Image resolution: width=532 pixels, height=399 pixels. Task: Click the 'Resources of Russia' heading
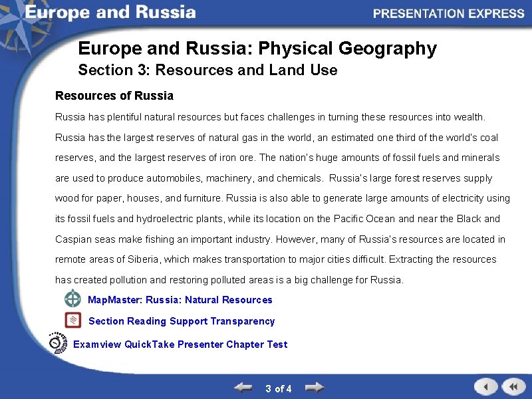pyautogui.click(x=114, y=96)
